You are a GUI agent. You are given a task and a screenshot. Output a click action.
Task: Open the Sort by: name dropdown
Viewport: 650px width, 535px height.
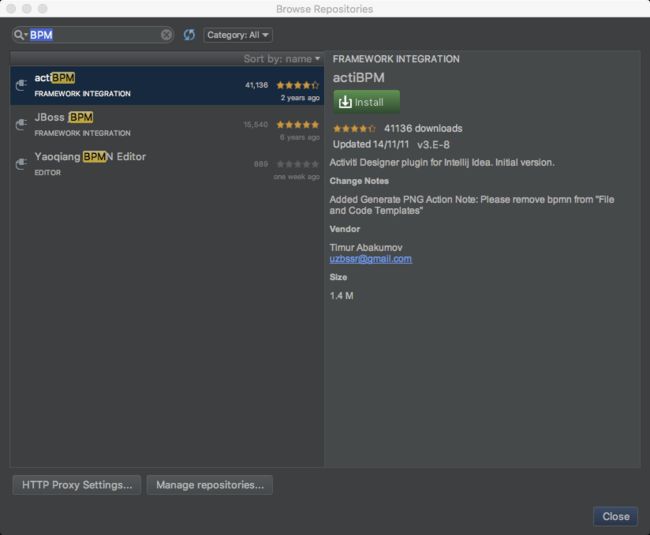[x=282, y=59]
